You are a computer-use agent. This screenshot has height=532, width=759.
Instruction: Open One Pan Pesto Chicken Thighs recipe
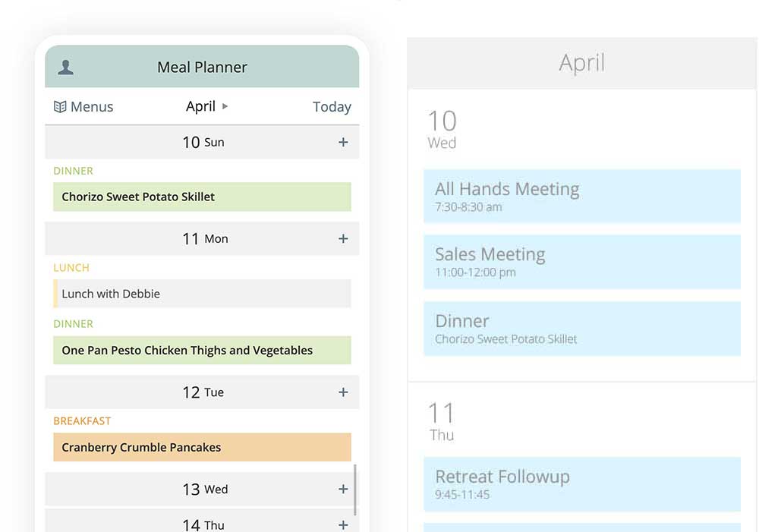(202, 350)
